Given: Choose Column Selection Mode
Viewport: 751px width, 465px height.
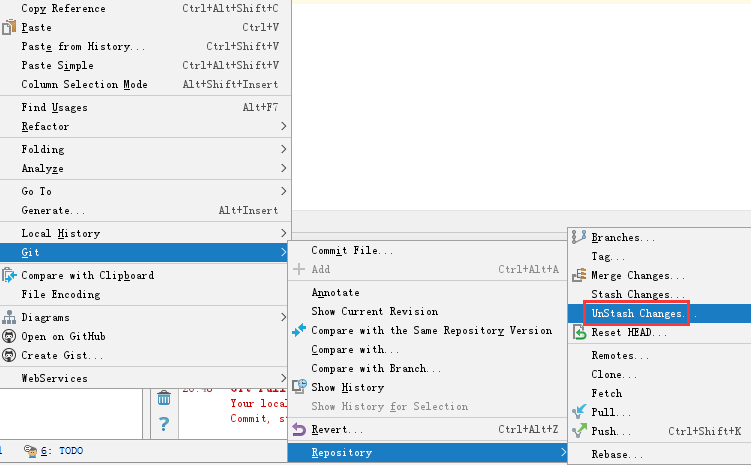Looking at the screenshot, I should pyautogui.click(x=84, y=84).
